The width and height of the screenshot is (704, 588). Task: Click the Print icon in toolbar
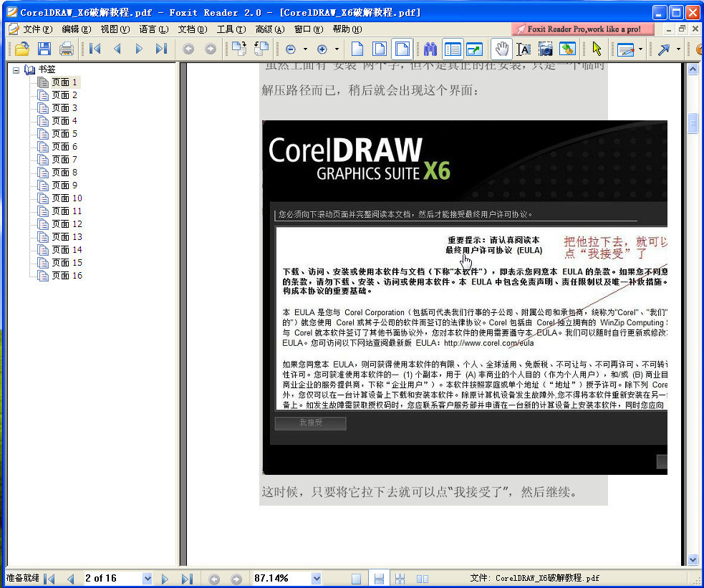pos(67,49)
